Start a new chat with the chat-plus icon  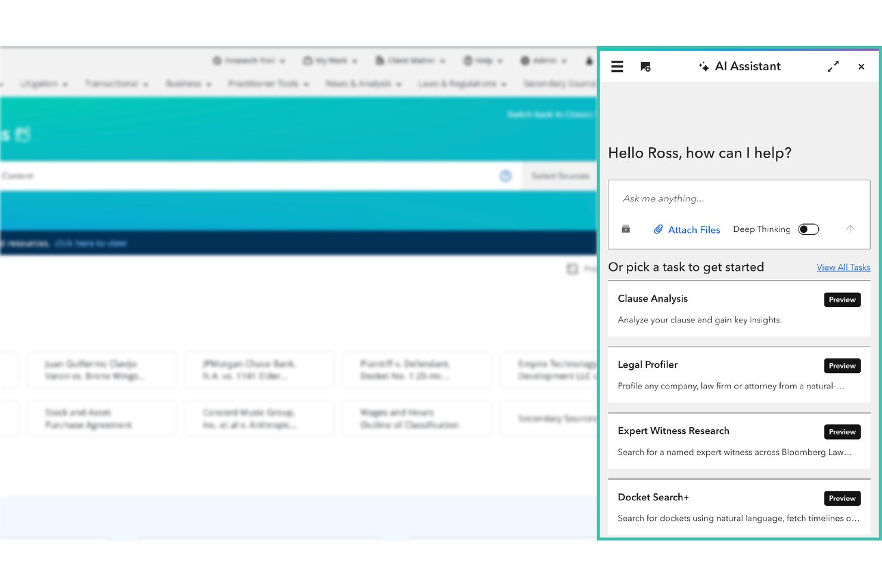[645, 67]
